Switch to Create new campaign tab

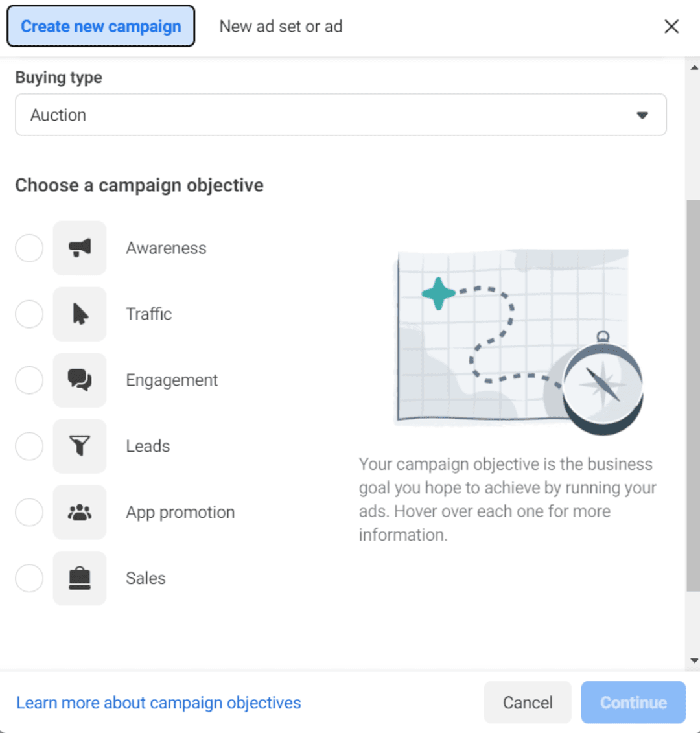(x=101, y=26)
